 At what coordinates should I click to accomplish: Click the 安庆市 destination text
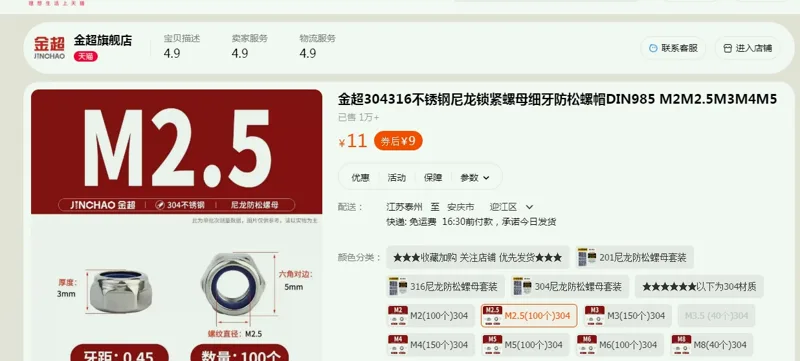click(461, 207)
